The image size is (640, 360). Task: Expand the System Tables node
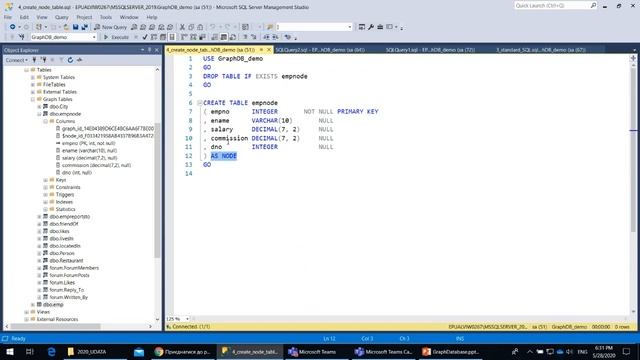click(33, 77)
